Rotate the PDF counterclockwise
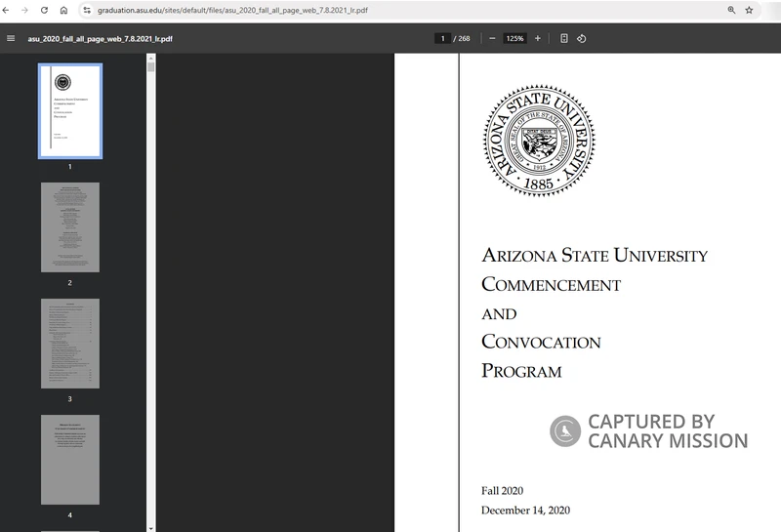Viewport: 781px width, 532px height. click(x=581, y=38)
